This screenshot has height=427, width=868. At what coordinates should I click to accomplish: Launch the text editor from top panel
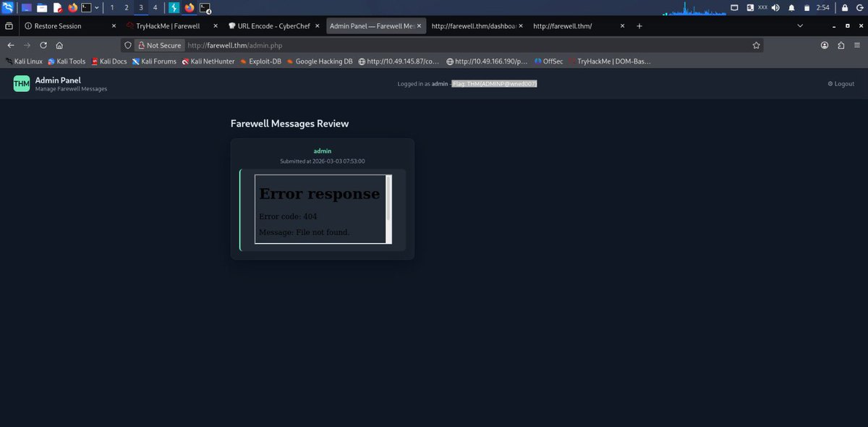(x=57, y=8)
